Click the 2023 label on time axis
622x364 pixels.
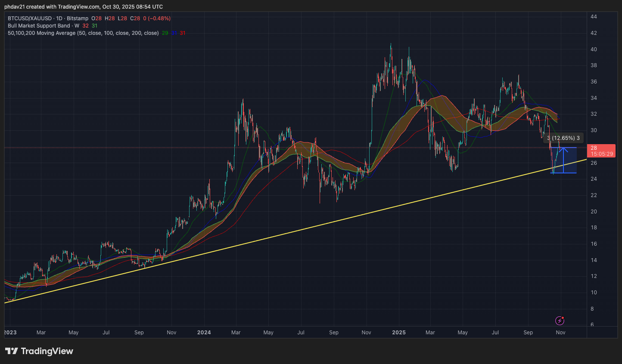click(x=10, y=333)
